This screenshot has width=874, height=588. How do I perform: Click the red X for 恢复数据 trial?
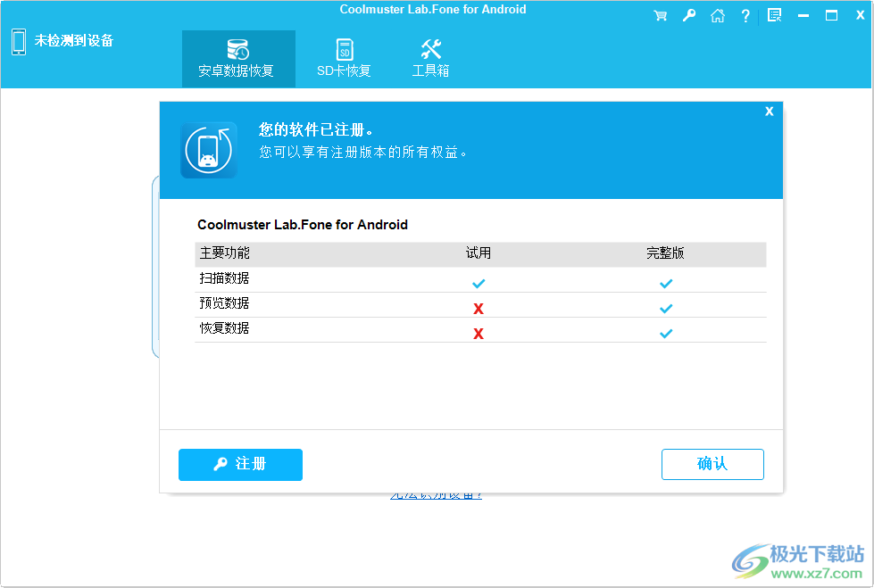479,333
